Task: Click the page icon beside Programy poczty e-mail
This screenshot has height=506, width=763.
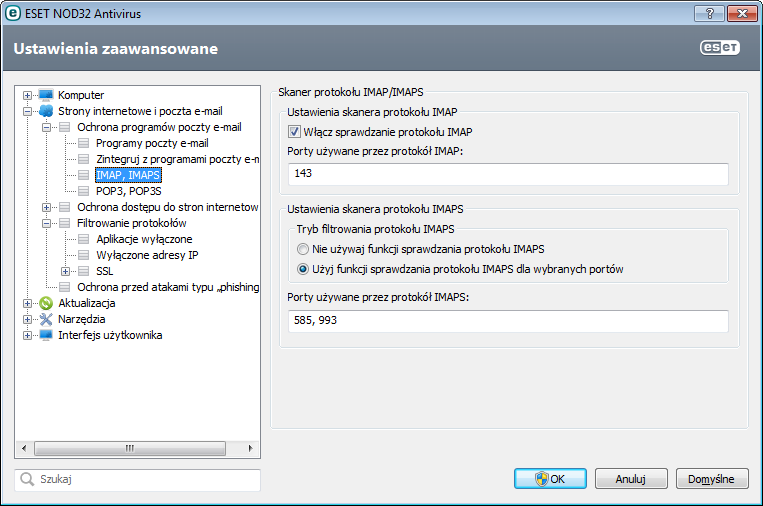Action: 84,143
